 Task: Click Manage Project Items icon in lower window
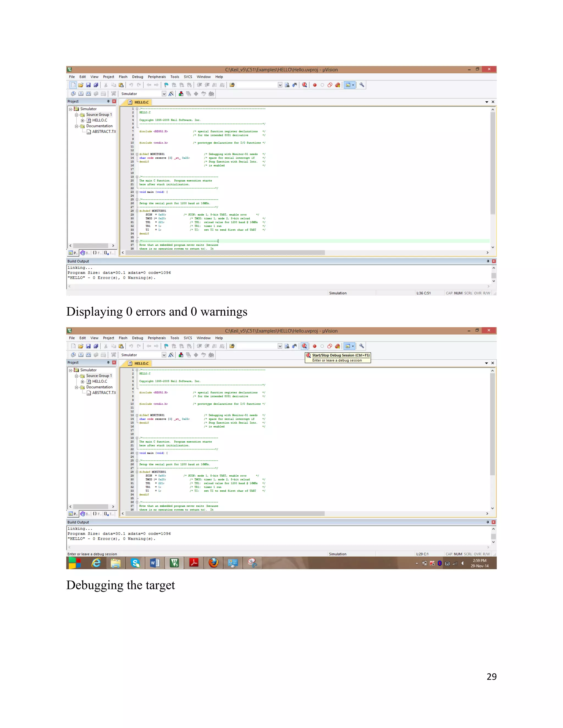click(x=181, y=355)
